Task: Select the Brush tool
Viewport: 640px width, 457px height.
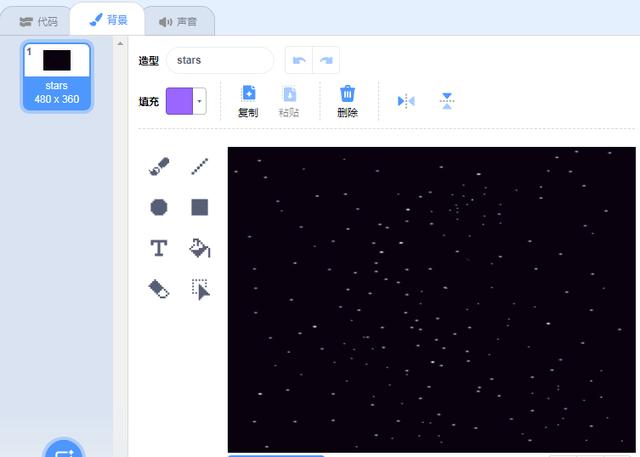Action: click(159, 167)
